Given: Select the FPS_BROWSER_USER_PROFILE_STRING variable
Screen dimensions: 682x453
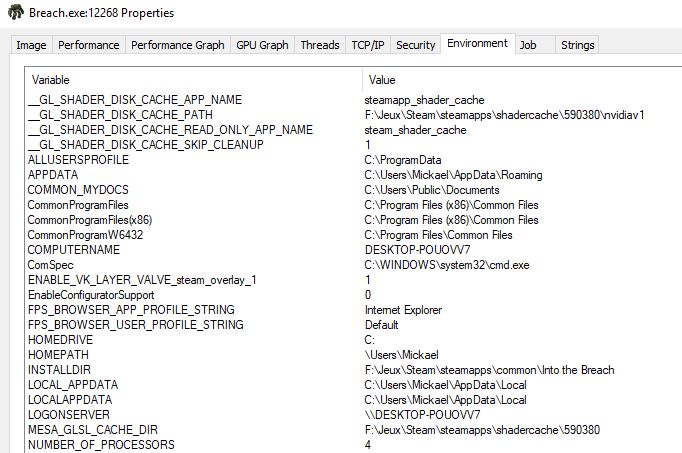Looking at the screenshot, I should [x=136, y=325].
